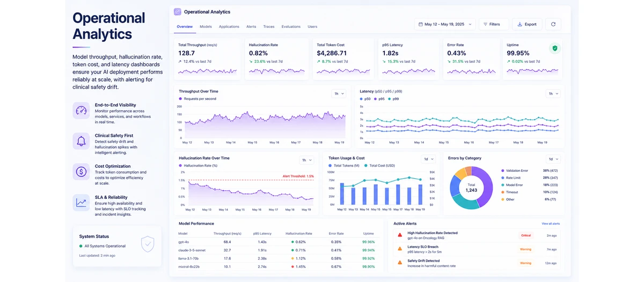Viewport: 644px width, 282px height.
Task: Click the SLA & Reliability chart icon
Action: pyautogui.click(x=81, y=203)
